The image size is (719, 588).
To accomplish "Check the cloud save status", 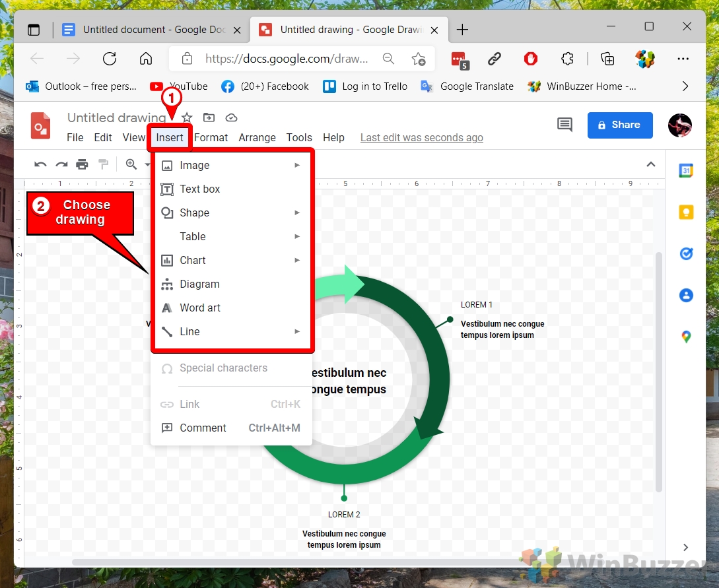I will click(231, 117).
